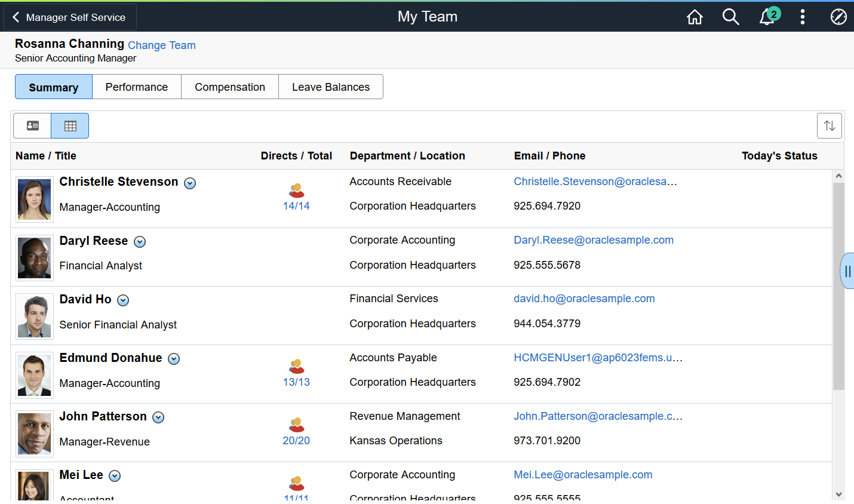
Task: Click David Ho's profile photo
Action: coord(35,316)
